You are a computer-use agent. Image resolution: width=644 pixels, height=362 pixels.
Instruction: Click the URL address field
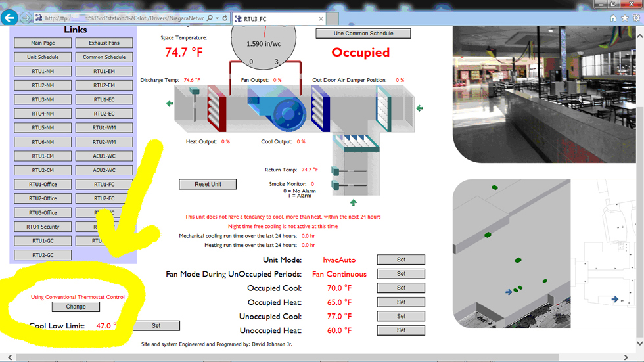point(124,18)
